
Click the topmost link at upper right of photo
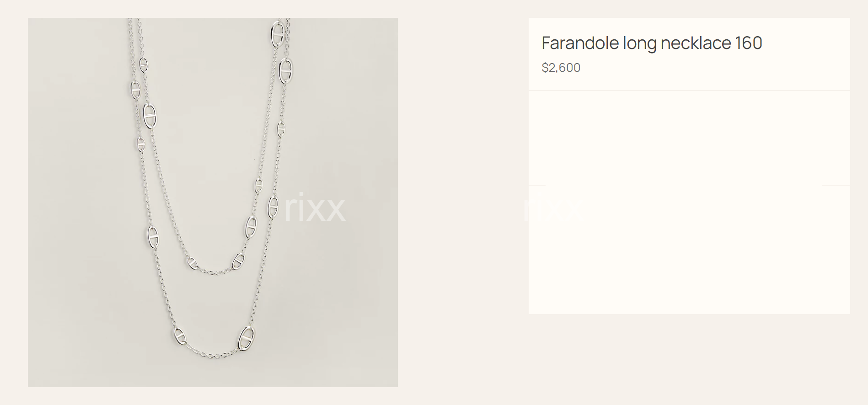tap(277, 34)
